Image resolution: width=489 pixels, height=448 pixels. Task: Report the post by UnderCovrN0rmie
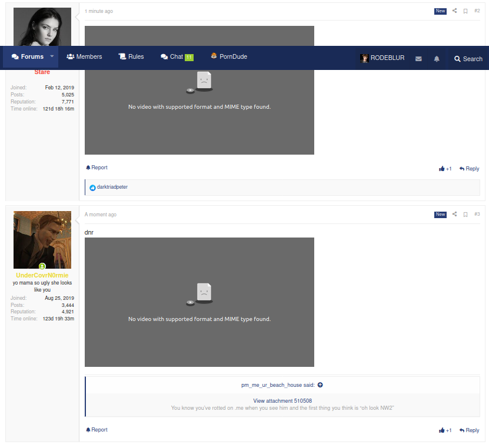[97, 430]
